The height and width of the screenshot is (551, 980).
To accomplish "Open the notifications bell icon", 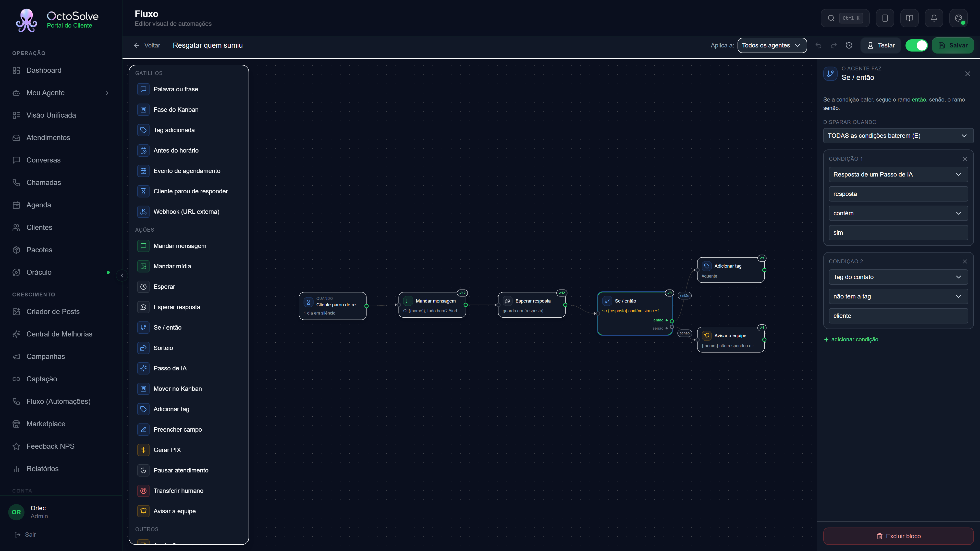I will point(934,18).
